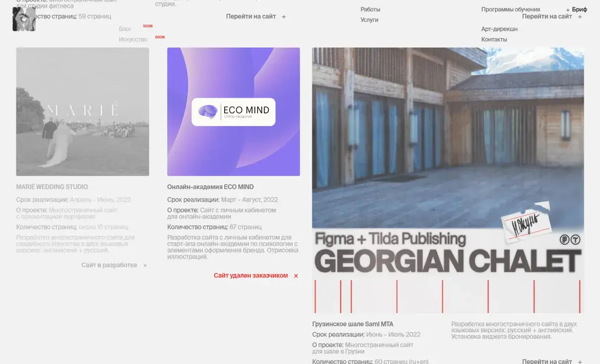Screen dimensions: 600x364
Task: Click ECO MIND description about старт-апа онлайн-академии
Action: pyautogui.click(x=233, y=247)
